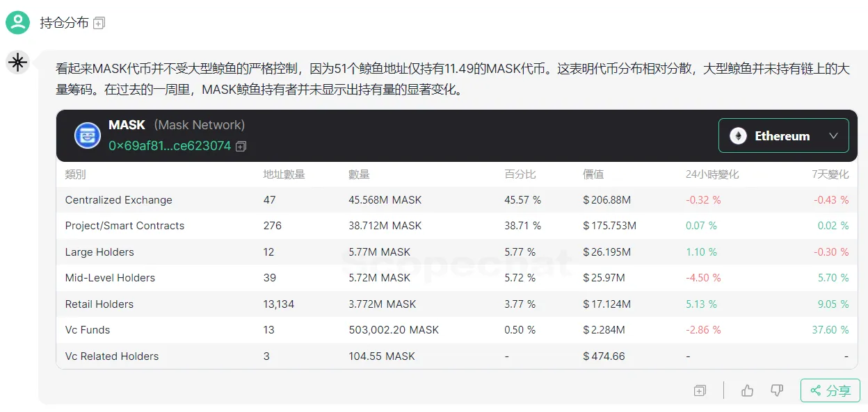Give a thumbs down to the response

coord(777,390)
